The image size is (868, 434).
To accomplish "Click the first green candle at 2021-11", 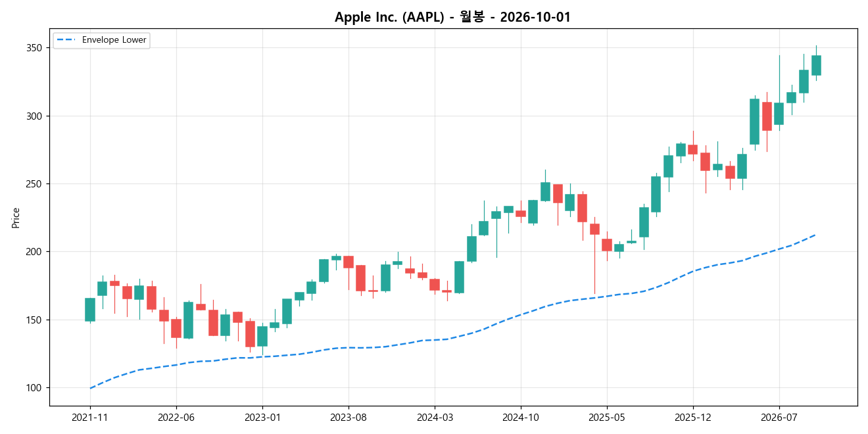I will (90, 310).
